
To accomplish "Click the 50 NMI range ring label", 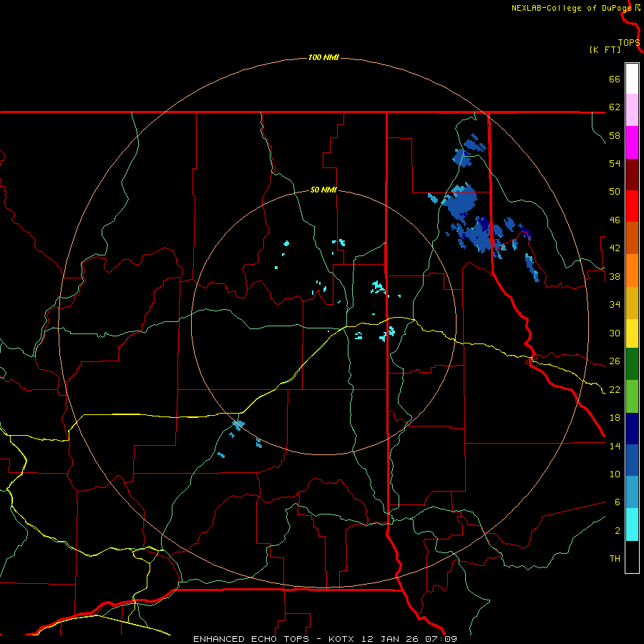I will point(323,190).
